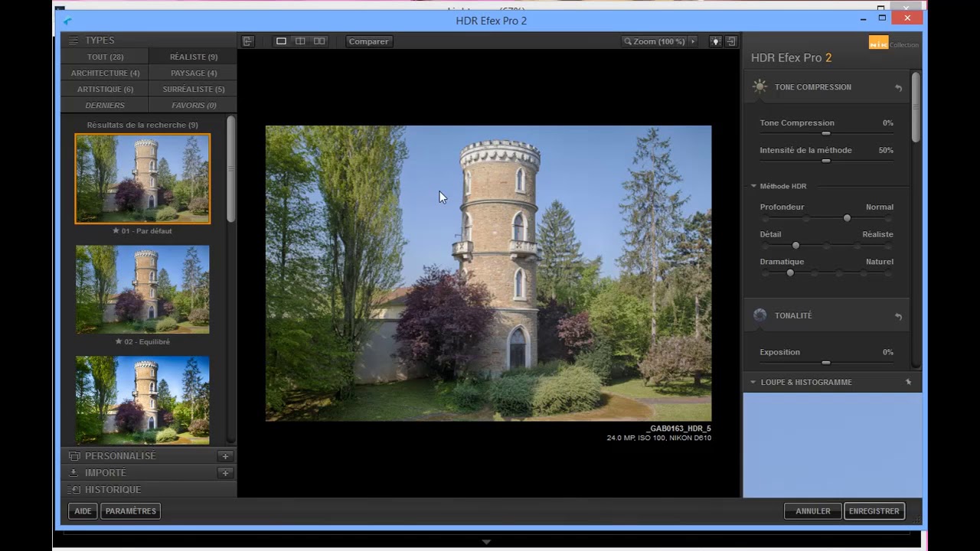Click the HDR Efex Pro 2 title bar icon
The height and width of the screenshot is (551, 980).
click(x=67, y=21)
